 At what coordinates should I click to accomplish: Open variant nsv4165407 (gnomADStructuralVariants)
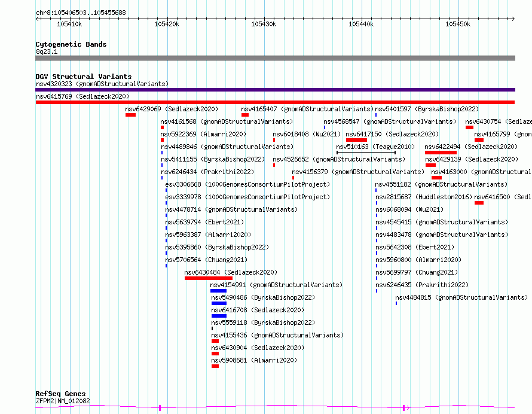(307, 109)
